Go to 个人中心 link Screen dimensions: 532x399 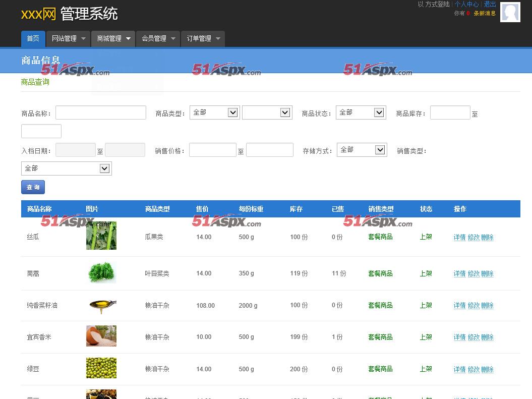click(466, 5)
